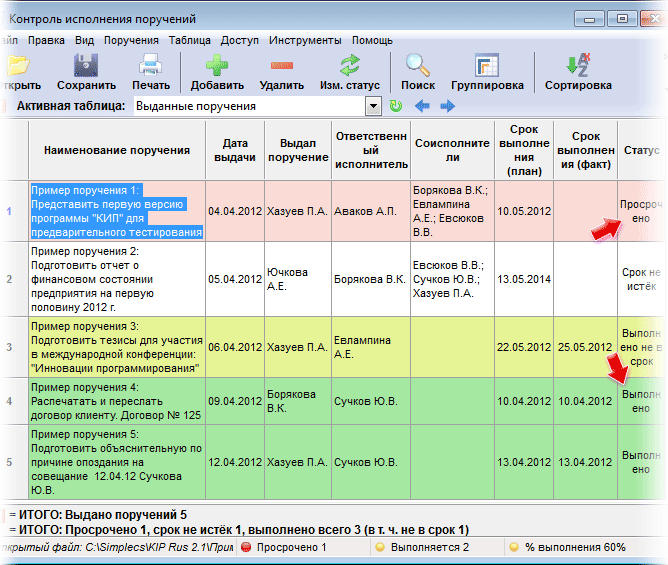This screenshot has width=668, height=565.
Task: Click yellow Выполняется indicator in status bar
Action: (x=380, y=547)
